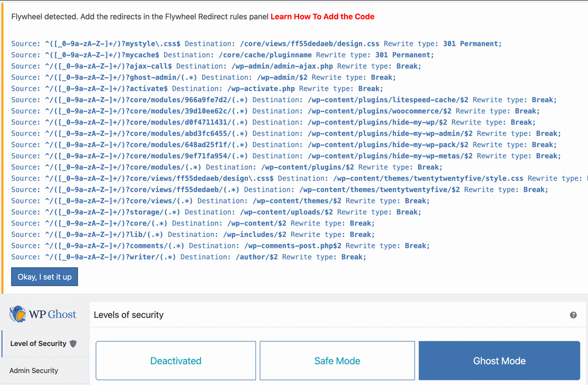Click the shield icon beside Level of Security
Viewport: 588px width, 385px height.
pyautogui.click(x=73, y=343)
